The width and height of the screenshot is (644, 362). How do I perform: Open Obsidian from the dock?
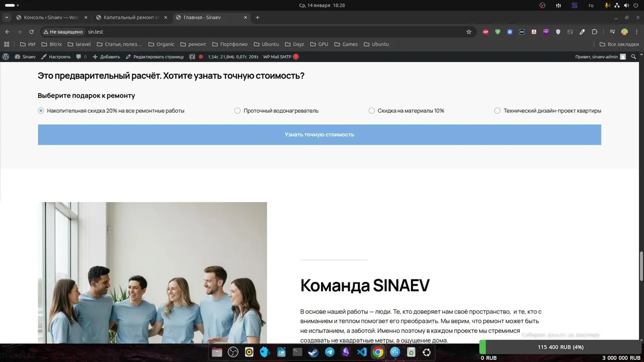(x=346, y=352)
